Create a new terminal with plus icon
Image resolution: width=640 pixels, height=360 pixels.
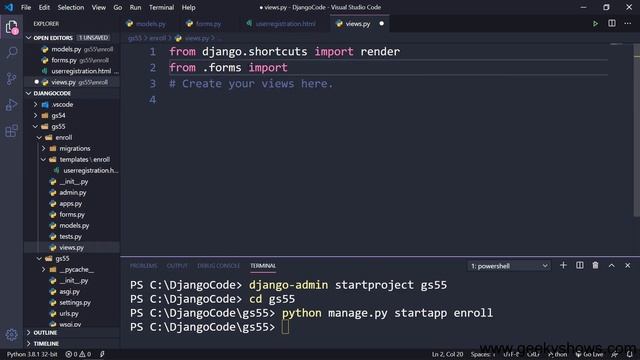563,265
